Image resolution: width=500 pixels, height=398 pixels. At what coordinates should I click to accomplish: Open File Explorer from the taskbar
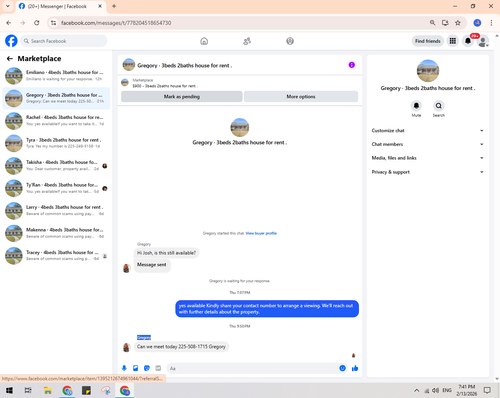tap(48, 390)
